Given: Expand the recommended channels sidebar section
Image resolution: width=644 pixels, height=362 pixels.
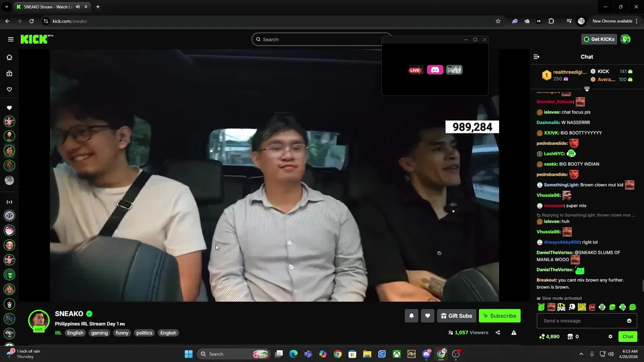Looking at the screenshot, I should click(x=9, y=202).
